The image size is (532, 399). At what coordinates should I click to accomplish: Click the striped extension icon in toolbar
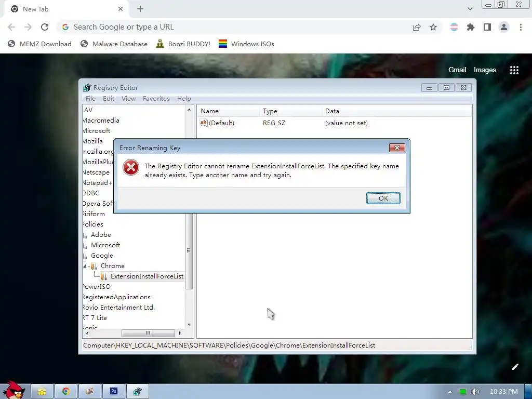(454, 27)
